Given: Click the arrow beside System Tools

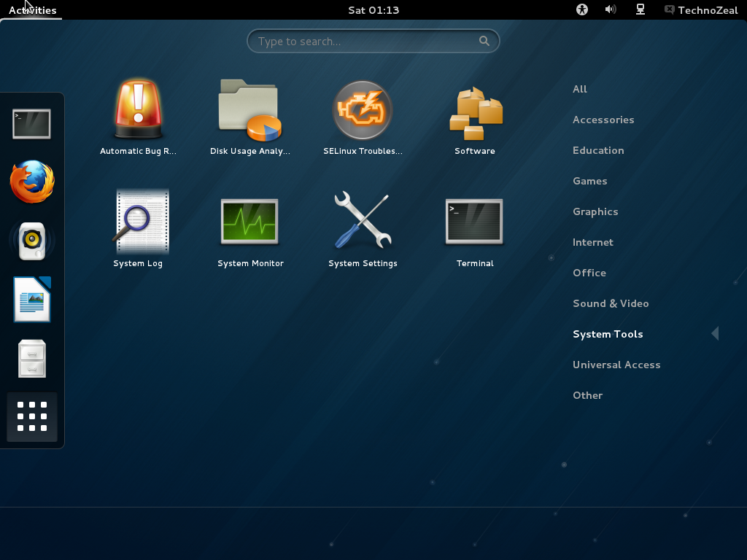Looking at the screenshot, I should (x=714, y=333).
